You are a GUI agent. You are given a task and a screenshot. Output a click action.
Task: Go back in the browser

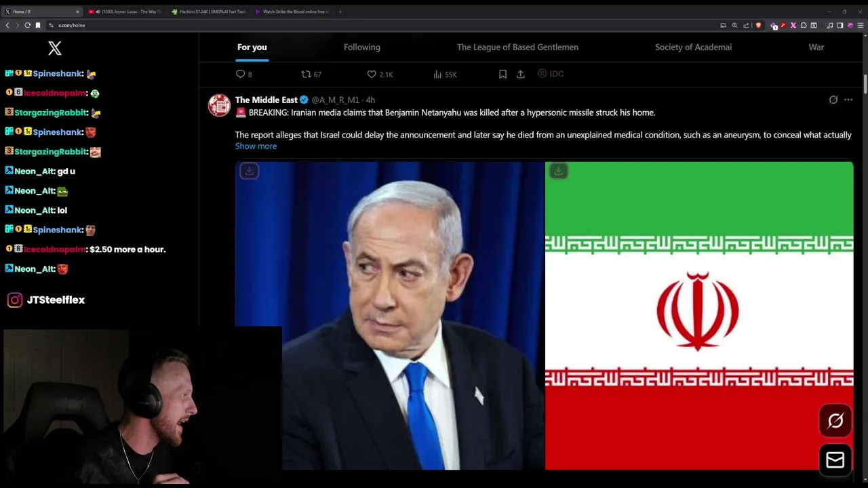tap(7, 25)
